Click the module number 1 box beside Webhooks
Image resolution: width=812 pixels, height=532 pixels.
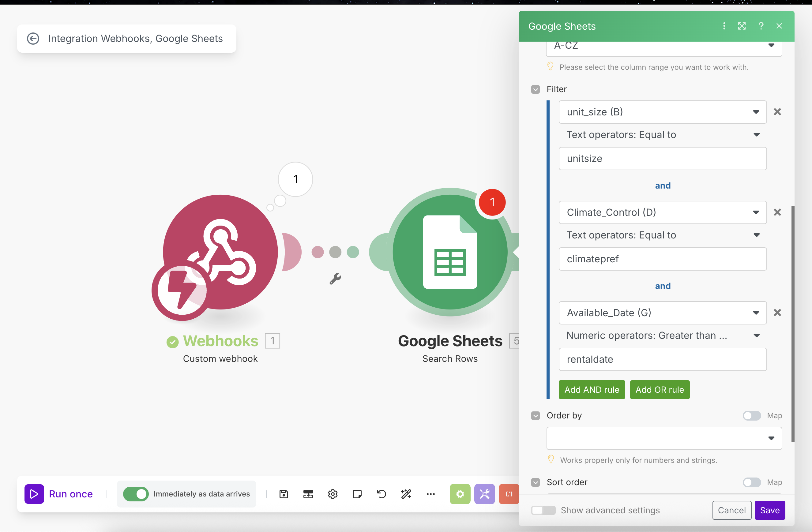tap(272, 341)
